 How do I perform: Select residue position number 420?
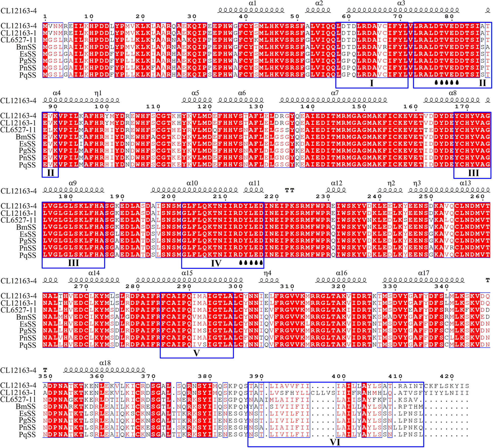tap(447, 376)
